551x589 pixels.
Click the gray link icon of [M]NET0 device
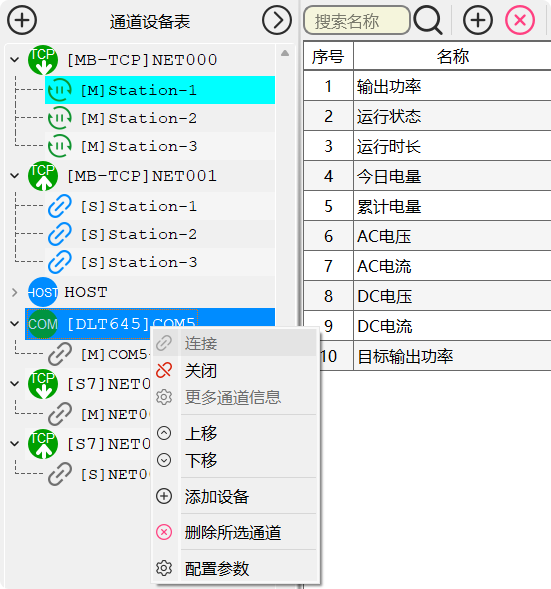point(60,414)
